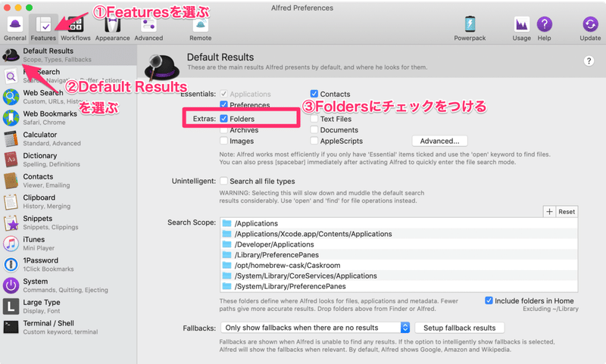
Task: Click the Reset search scope button
Action: (567, 212)
